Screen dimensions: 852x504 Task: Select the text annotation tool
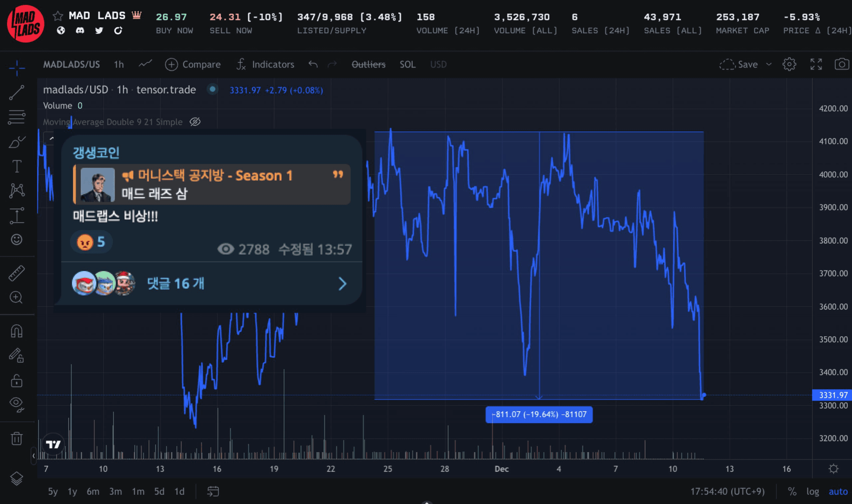(16, 166)
